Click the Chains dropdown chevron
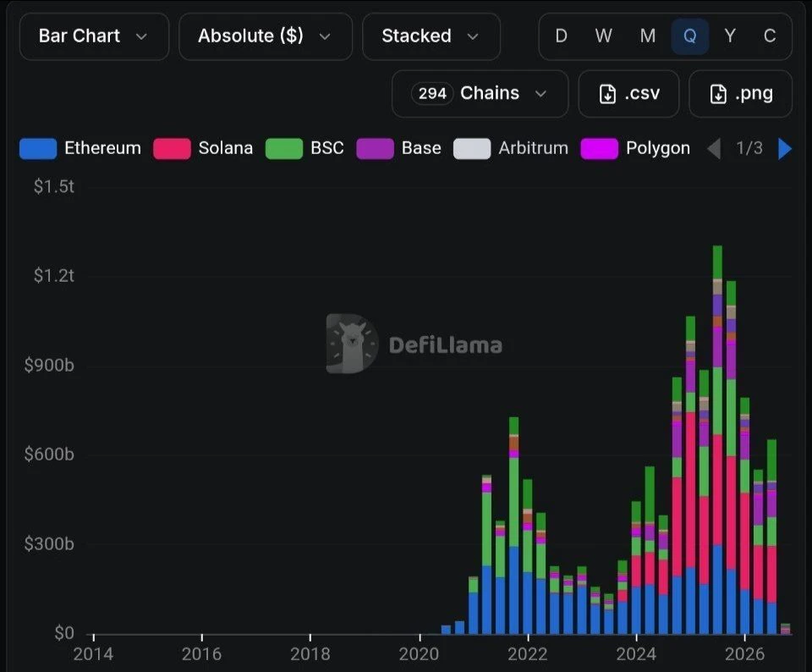 pyautogui.click(x=540, y=94)
